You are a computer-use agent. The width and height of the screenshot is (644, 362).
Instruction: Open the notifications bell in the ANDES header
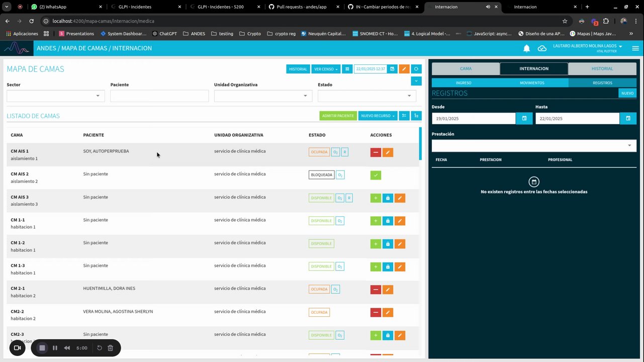[526, 48]
